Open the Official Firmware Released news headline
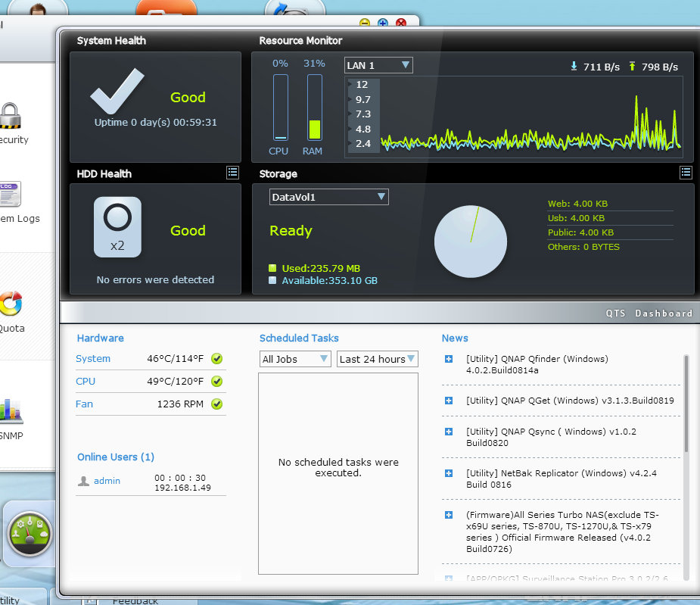700x605 pixels. pos(562,532)
